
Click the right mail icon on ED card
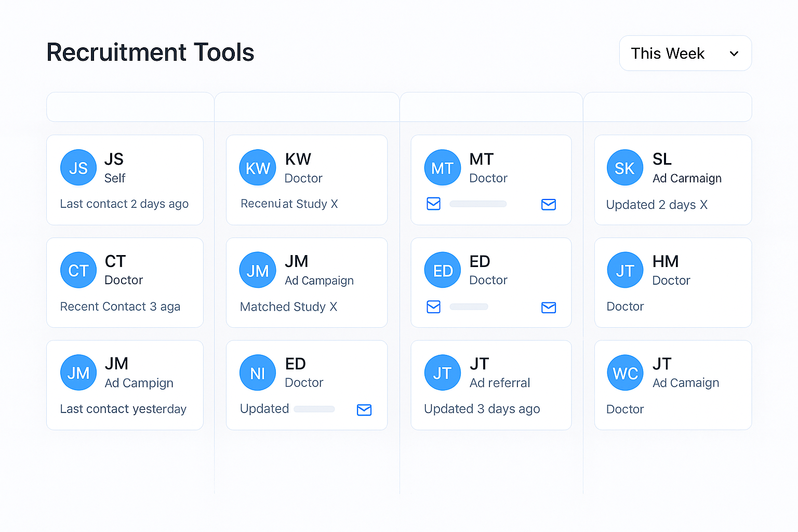pos(549,307)
